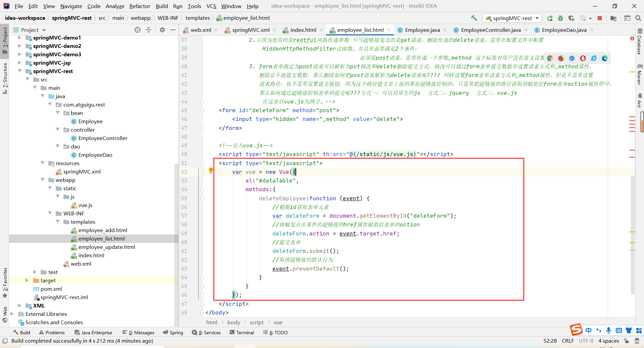Click the 'script' breadcrumb in editor footer
This screenshot has height=348, width=644.
(257, 322)
